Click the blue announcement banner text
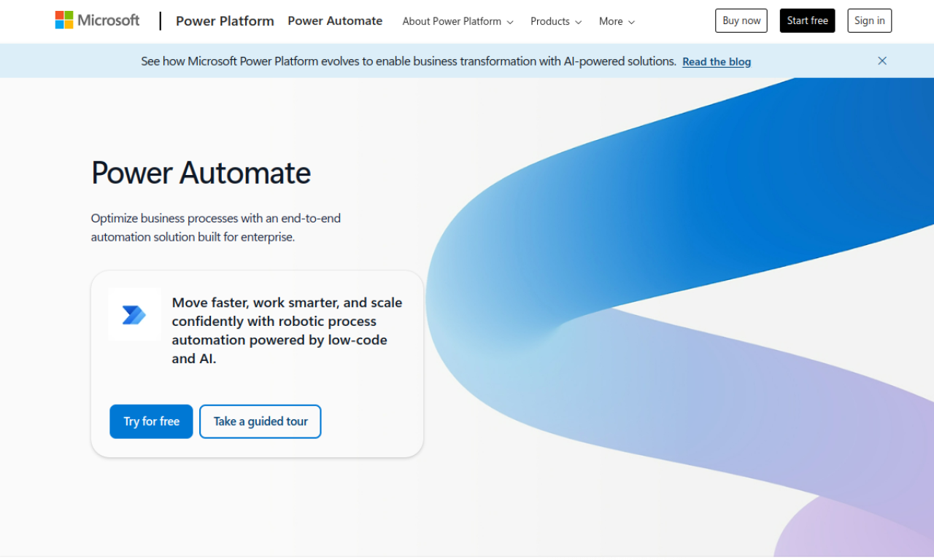 click(x=408, y=61)
